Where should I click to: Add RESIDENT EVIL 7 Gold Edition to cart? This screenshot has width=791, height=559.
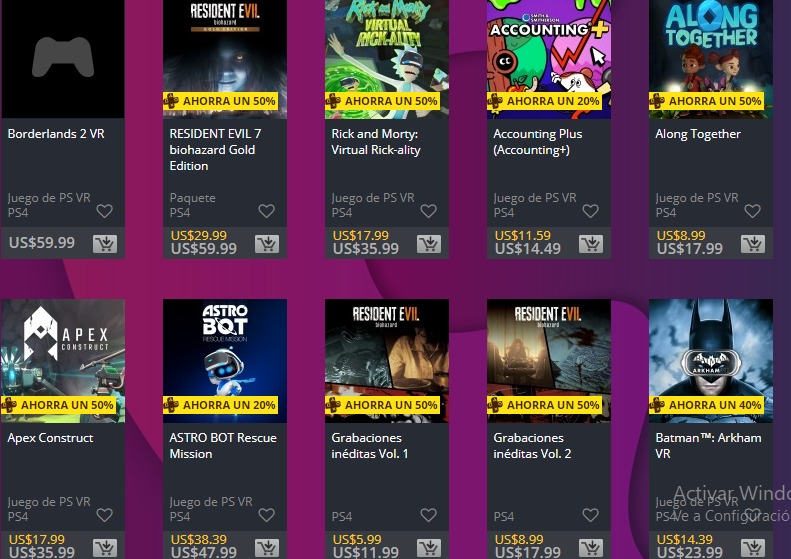click(267, 244)
